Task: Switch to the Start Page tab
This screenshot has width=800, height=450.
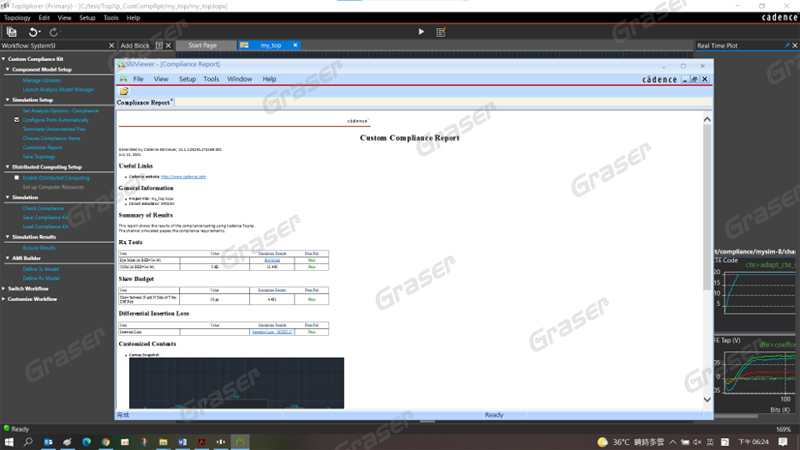Action: tap(203, 45)
